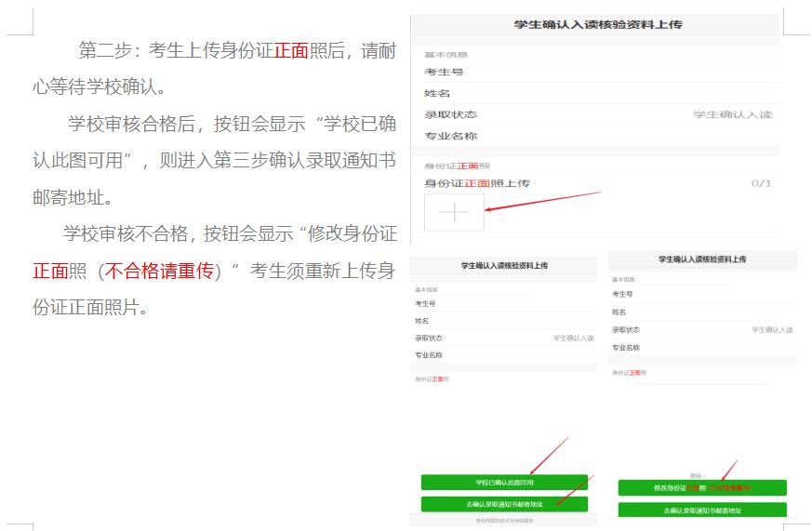Click the 考生号 field in top form
Image resolution: width=812 pixels, height=531 pixels.
click(x=444, y=72)
